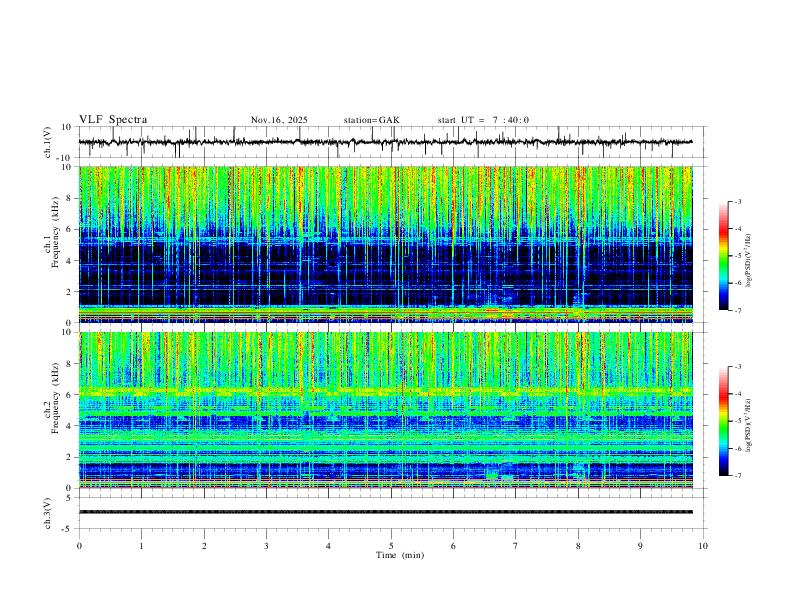Click the "6" kHz tick of ch.2 spectrogram
The width and height of the screenshot is (792, 612).
[x=70, y=395]
